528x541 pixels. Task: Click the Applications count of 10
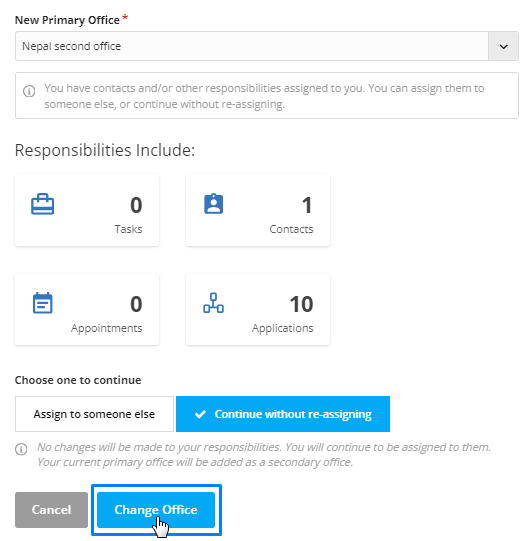301,304
